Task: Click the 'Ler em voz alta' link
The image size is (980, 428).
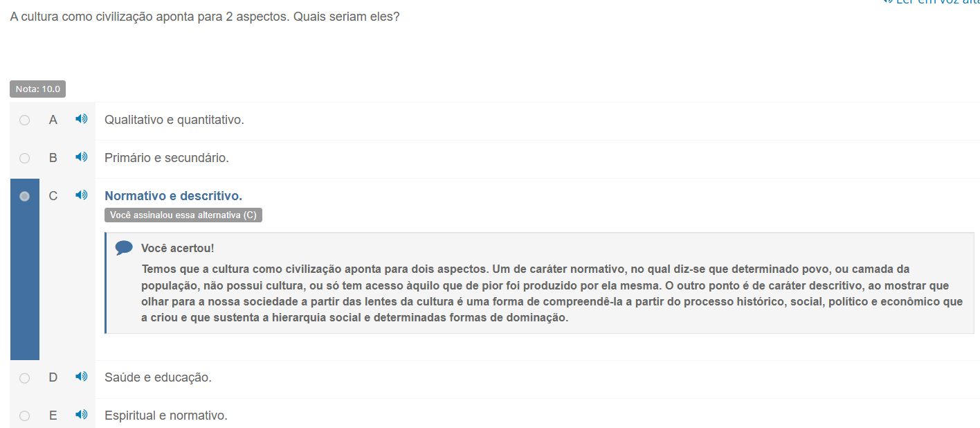Action: [934, 3]
